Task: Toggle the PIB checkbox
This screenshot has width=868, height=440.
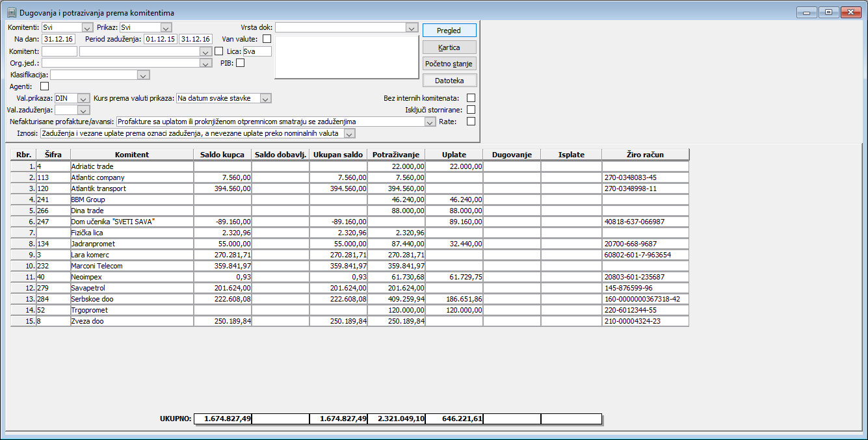Action: (240, 63)
